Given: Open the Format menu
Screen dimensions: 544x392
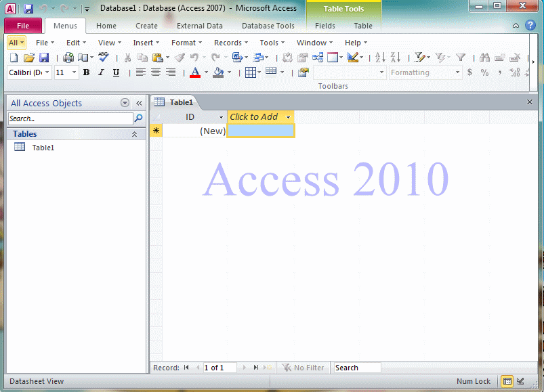Looking at the screenshot, I should tap(187, 43).
